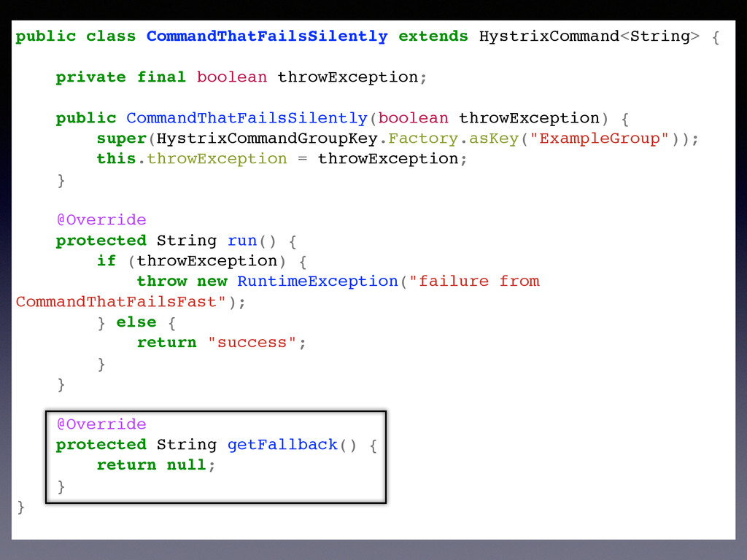
Task: Click the red text CommandThatFailsFast
Action: click(116, 302)
